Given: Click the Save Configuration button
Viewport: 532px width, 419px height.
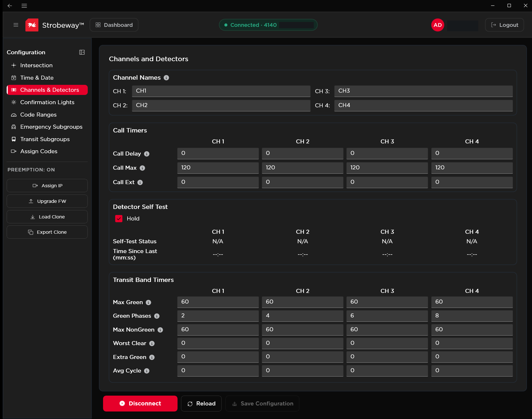Looking at the screenshot, I should click(x=262, y=403).
